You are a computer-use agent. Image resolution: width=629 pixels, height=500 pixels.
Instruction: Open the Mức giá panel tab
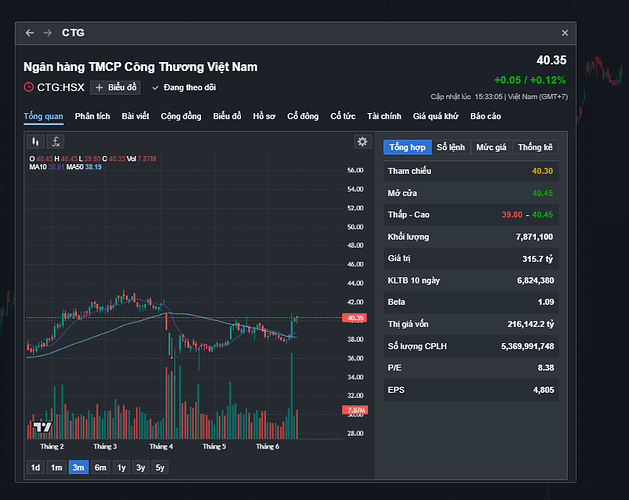[491, 147]
